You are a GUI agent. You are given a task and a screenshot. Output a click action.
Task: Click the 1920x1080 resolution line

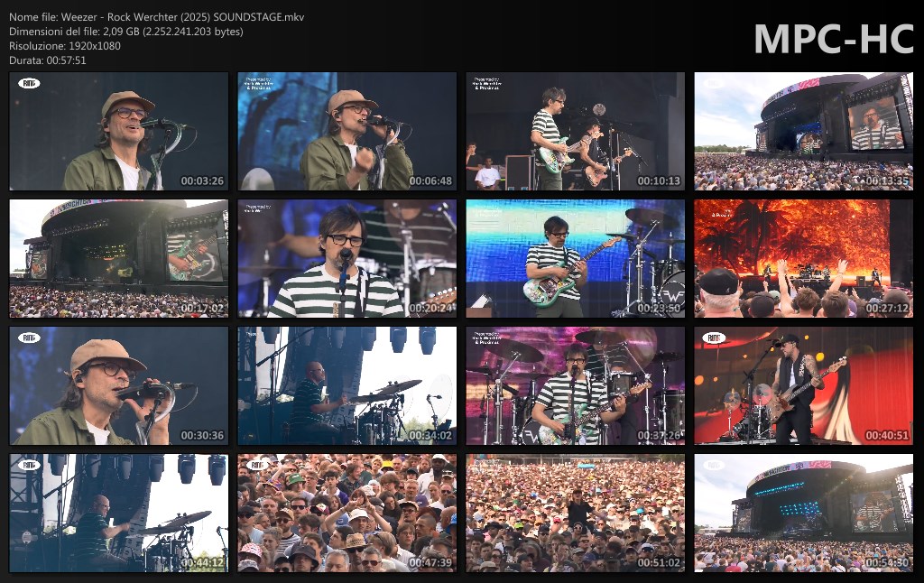tap(65, 46)
